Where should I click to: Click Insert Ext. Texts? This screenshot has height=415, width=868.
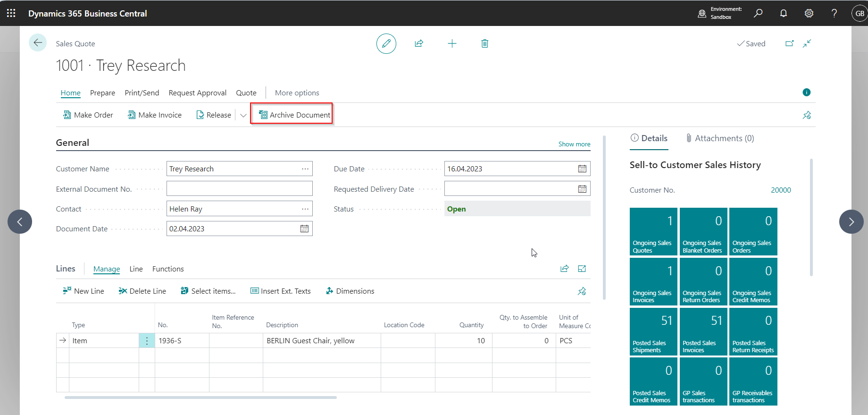(x=281, y=291)
